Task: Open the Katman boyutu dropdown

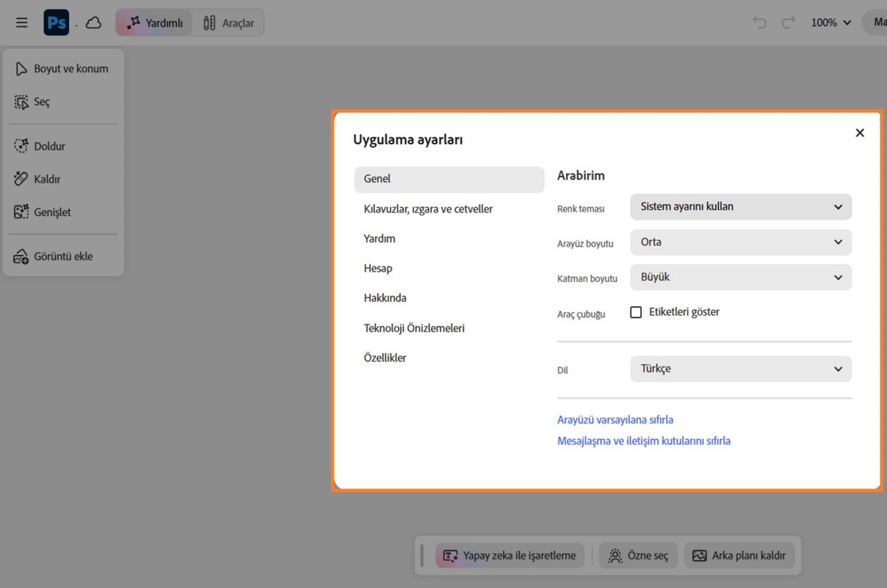Action: (741, 277)
